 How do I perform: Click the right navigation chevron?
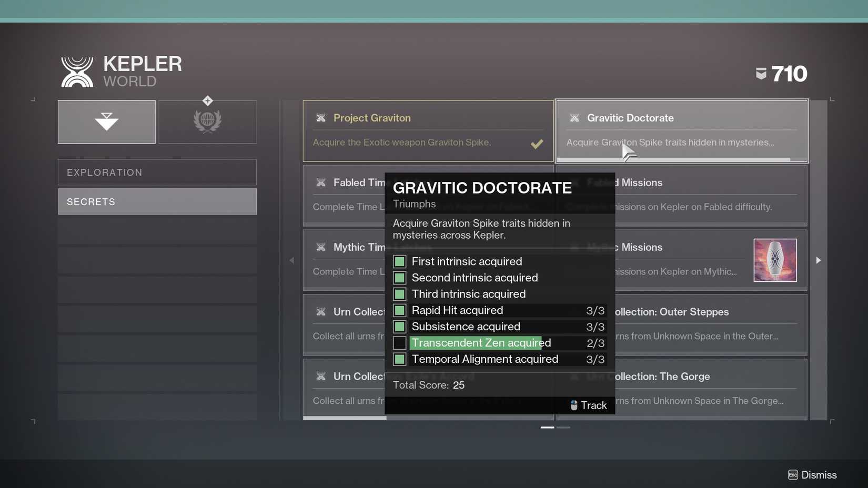pyautogui.click(x=819, y=260)
